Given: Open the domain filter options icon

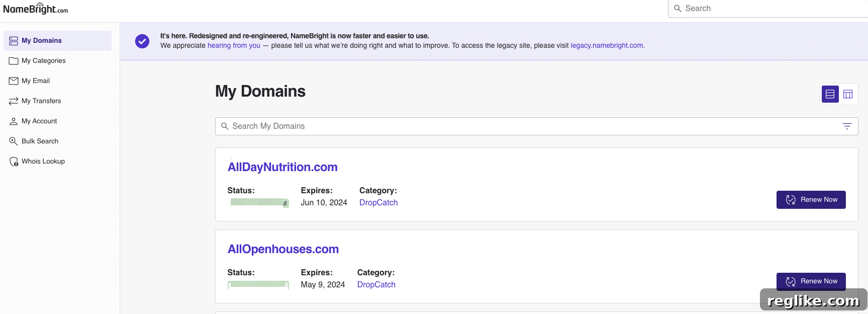Looking at the screenshot, I should click(x=847, y=126).
